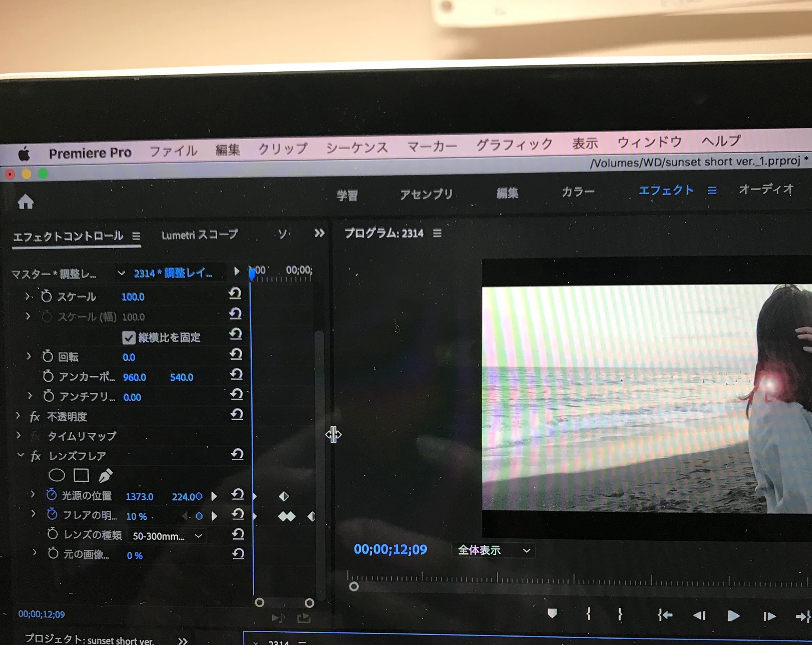
Task: Click the Home icon
Action: click(26, 202)
